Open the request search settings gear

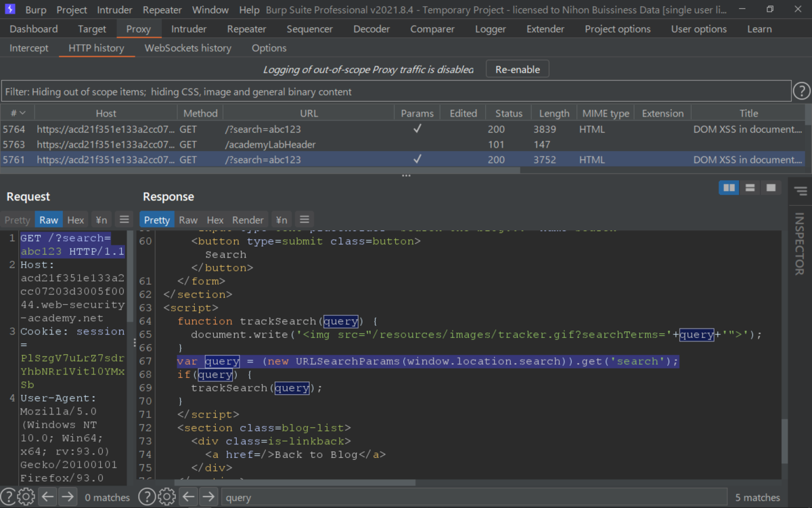(x=26, y=496)
